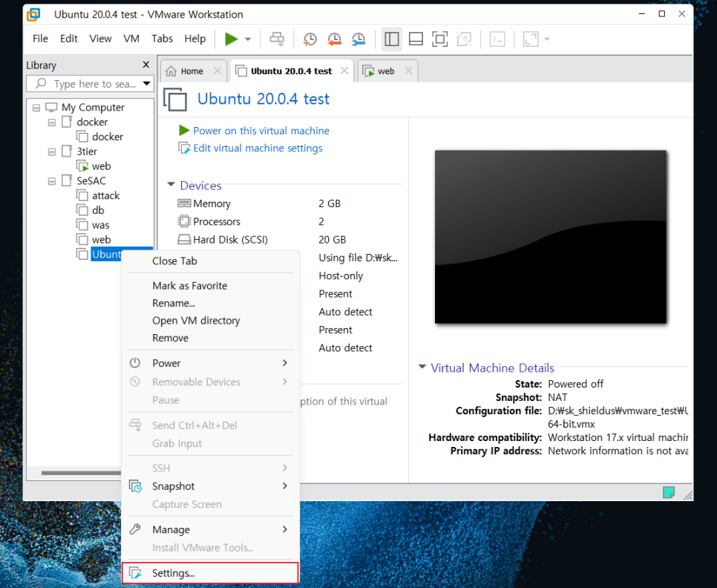Screen dimensions: 717x588
Task: Open the Manage submenu
Action: 210,529
